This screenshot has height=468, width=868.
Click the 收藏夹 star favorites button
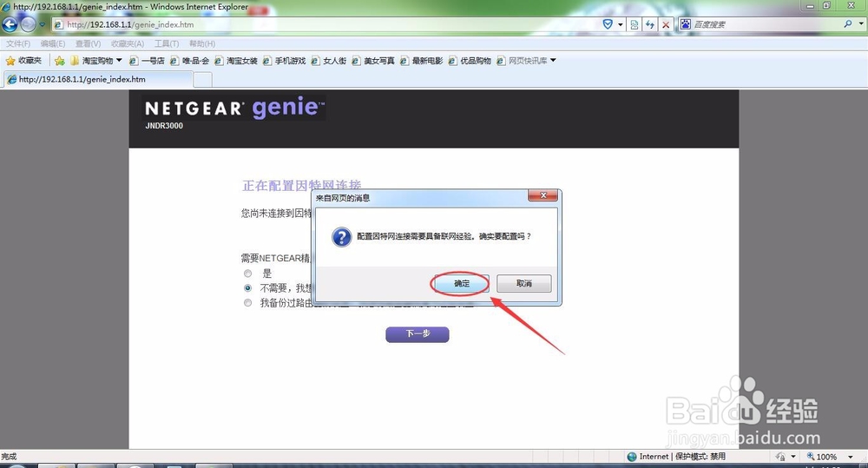point(23,61)
